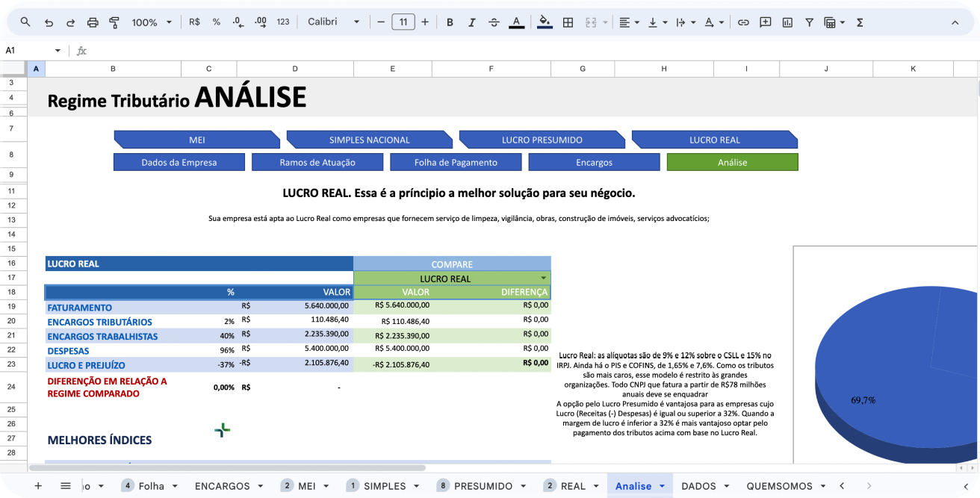The height and width of the screenshot is (498, 980).
Task: Open the vertical align dropdown
Action: click(x=657, y=22)
